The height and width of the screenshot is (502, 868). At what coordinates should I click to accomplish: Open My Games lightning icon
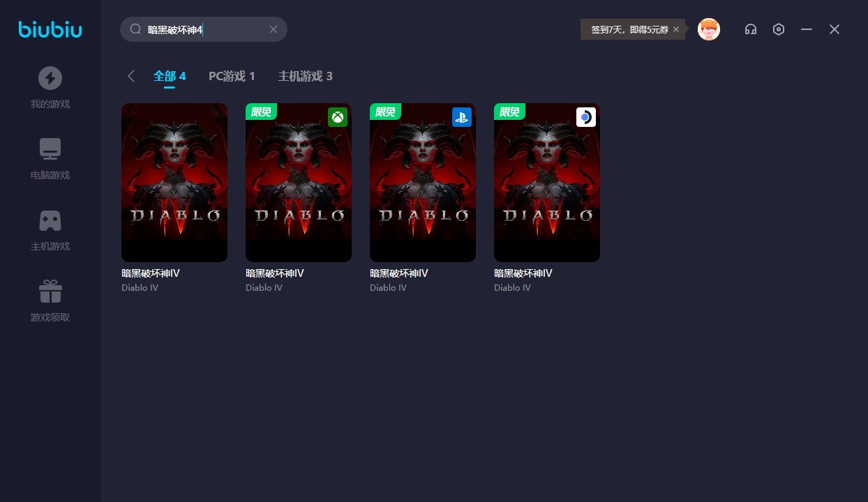click(50, 78)
